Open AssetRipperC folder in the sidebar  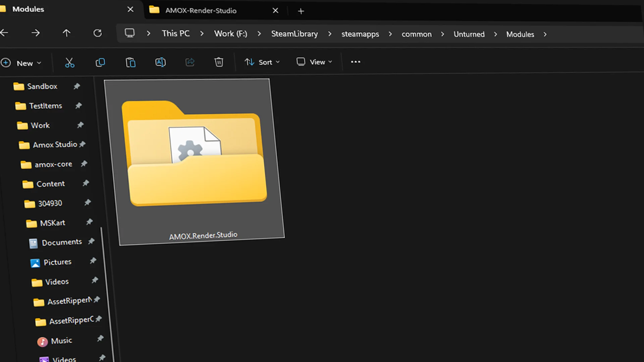(x=64, y=321)
